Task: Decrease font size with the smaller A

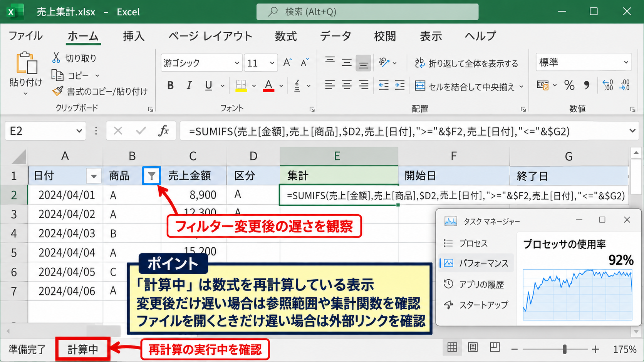Action: click(x=305, y=63)
